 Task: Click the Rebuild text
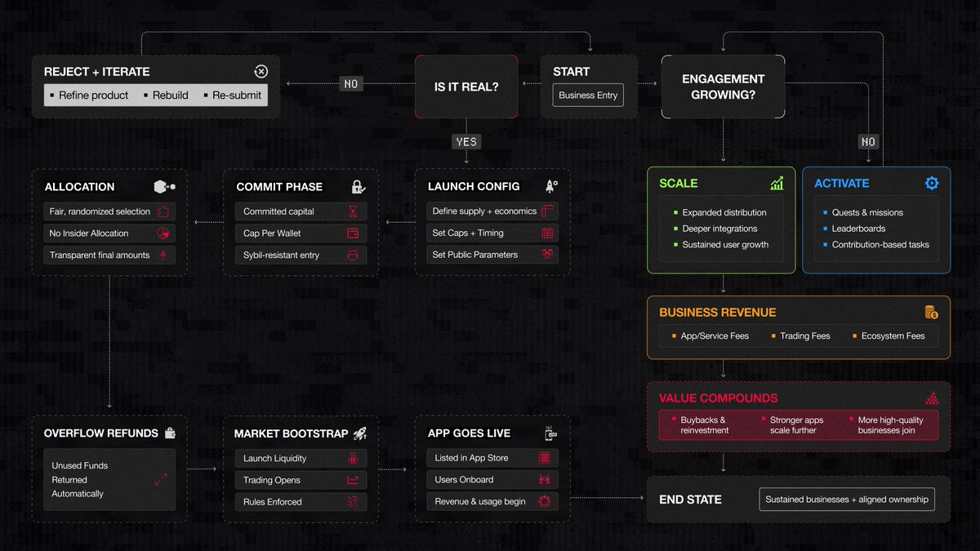coord(171,96)
